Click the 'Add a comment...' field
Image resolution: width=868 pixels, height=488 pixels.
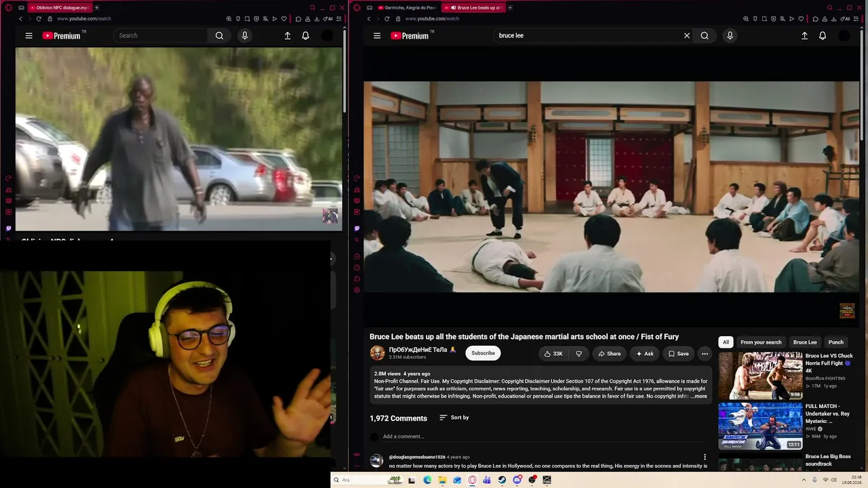(x=545, y=436)
